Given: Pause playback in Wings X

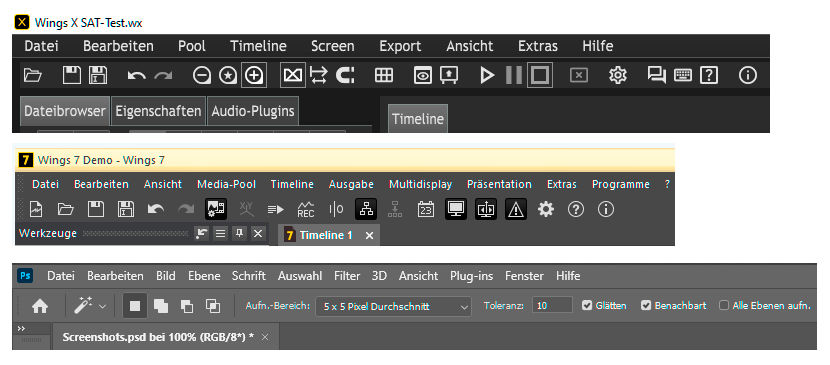Looking at the screenshot, I should [x=513, y=76].
